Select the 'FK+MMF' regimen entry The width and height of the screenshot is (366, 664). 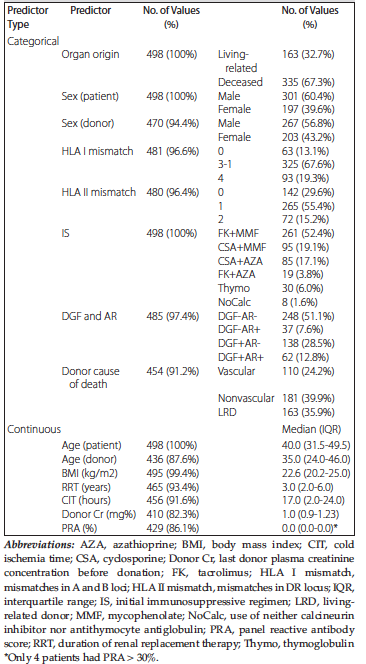click(237, 233)
